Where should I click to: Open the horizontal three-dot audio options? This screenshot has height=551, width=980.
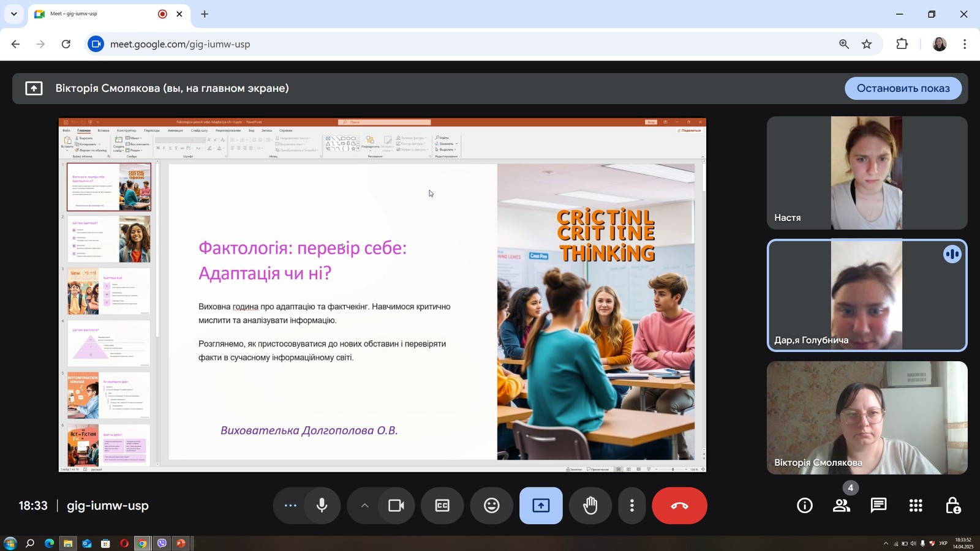pyautogui.click(x=290, y=506)
